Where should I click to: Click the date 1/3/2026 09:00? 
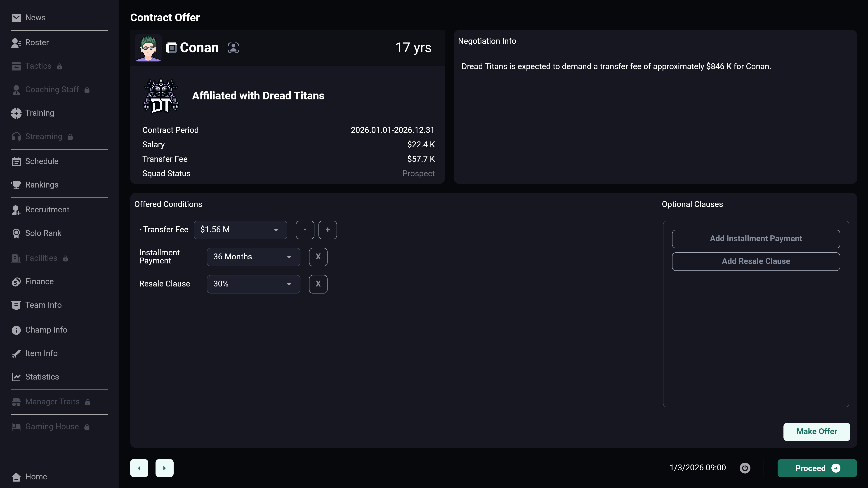(698, 468)
